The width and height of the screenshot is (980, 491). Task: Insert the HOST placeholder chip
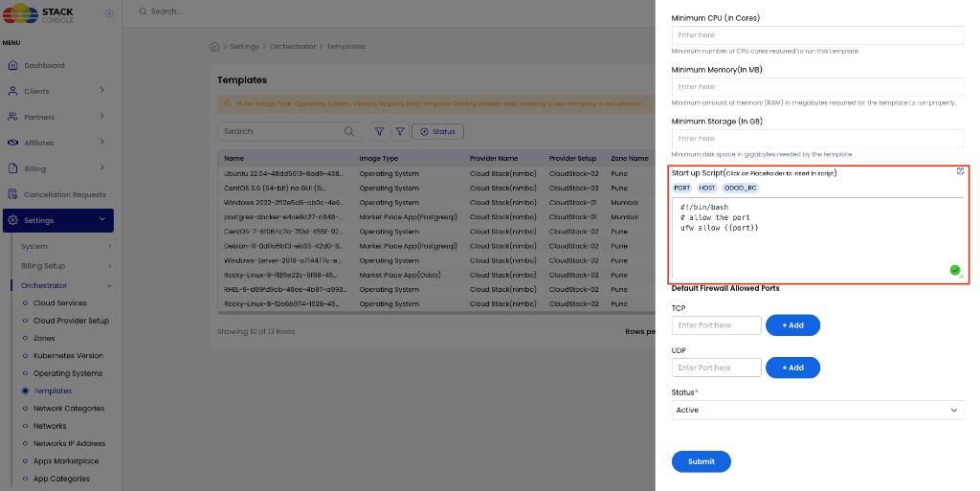(x=707, y=188)
